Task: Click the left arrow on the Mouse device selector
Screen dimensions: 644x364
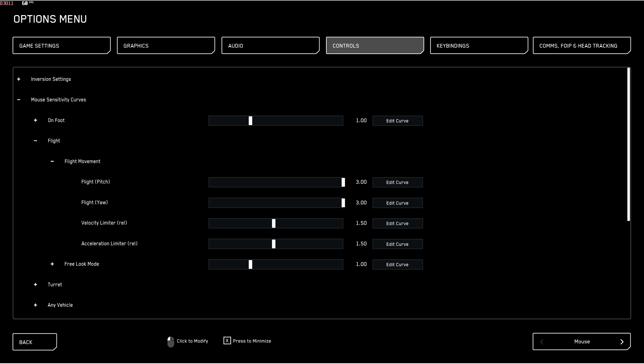Action: coord(541,342)
